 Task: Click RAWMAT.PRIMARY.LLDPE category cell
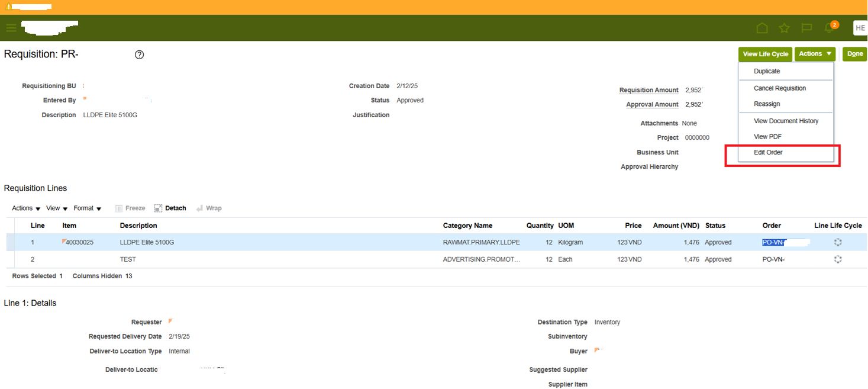(x=481, y=242)
